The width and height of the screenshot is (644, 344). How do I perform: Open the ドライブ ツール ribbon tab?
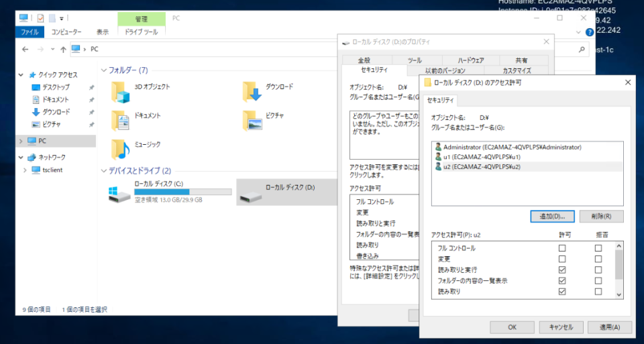pos(142,32)
